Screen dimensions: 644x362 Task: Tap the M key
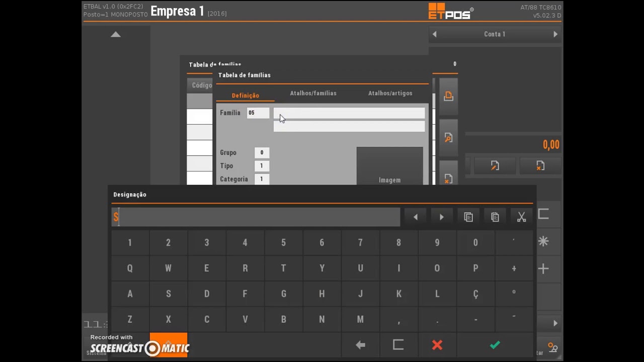click(x=360, y=320)
